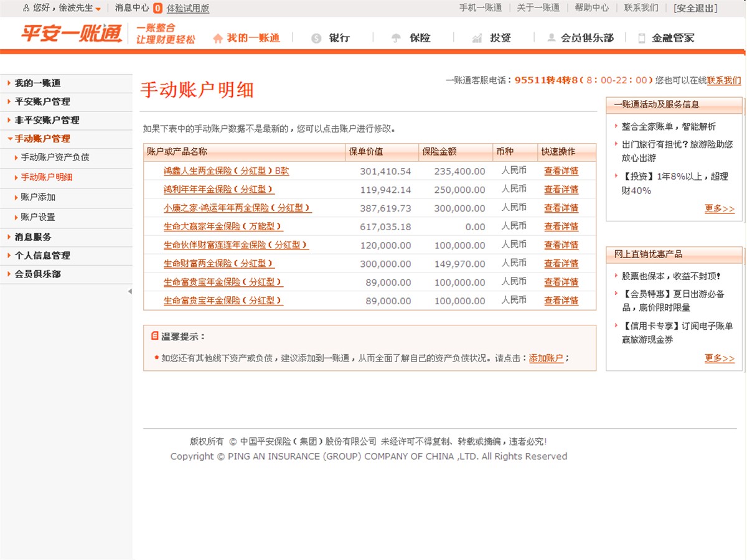This screenshot has width=747, height=560.
Task: Open the 生命大赢家年金保险（万能型） account link
Action: [x=223, y=226]
